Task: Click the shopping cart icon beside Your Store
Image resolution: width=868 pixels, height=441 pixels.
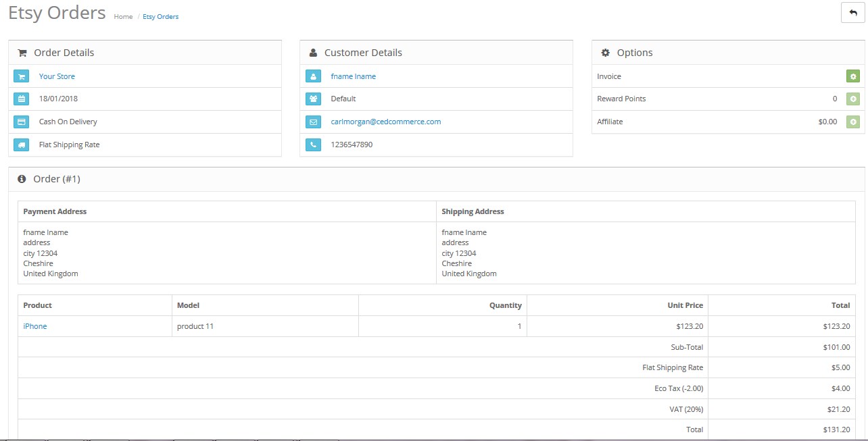Action: tap(22, 76)
